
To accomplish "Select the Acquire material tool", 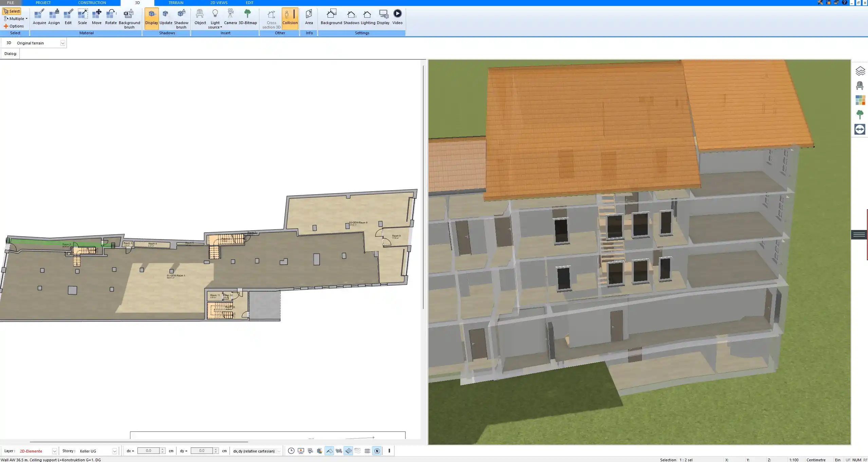I will coord(39,17).
